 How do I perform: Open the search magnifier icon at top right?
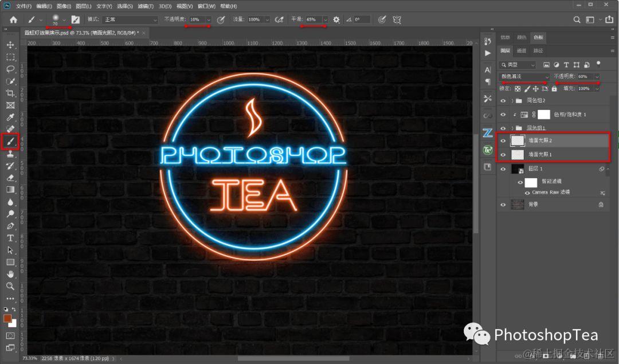[x=577, y=19]
